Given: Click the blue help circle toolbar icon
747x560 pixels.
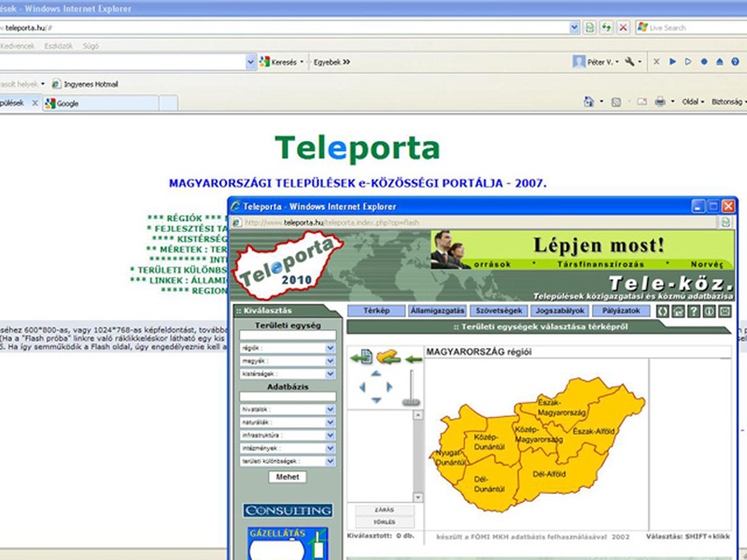Looking at the screenshot, I should pyautogui.click(x=736, y=62).
